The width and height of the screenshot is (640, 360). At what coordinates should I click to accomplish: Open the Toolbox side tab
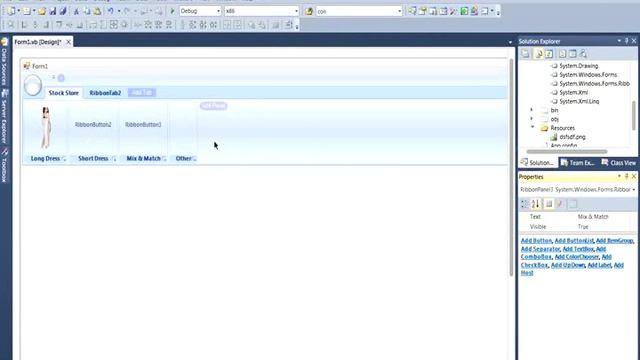point(4,165)
